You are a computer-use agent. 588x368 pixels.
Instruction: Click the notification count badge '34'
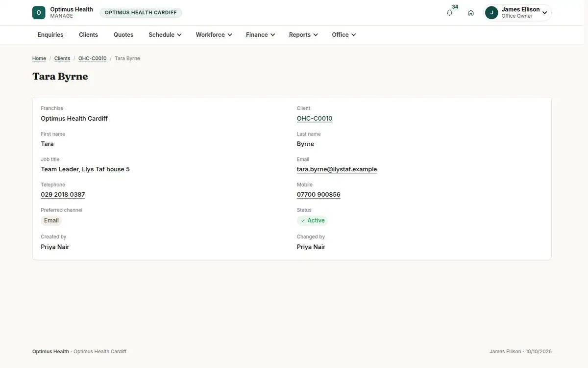click(455, 7)
